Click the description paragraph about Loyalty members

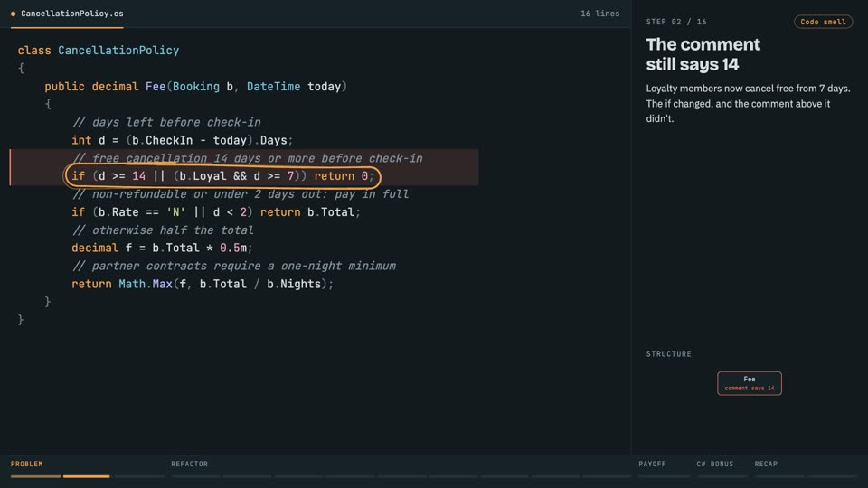point(748,103)
